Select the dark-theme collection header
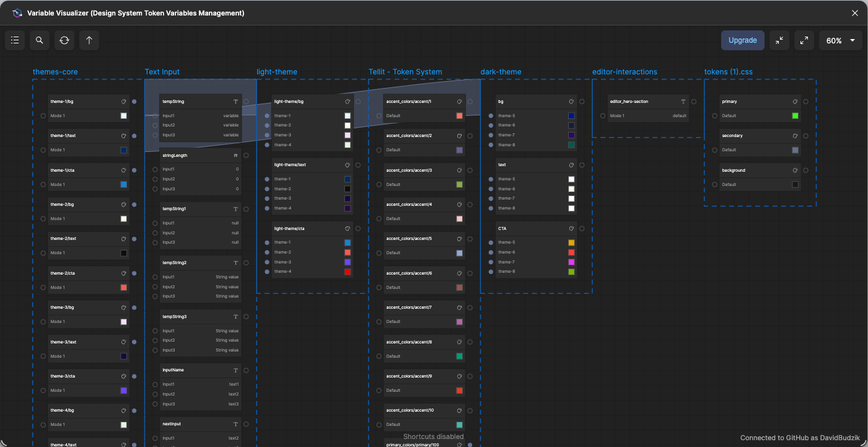The height and width of the screenshot is (447, 868). point(501,72)
